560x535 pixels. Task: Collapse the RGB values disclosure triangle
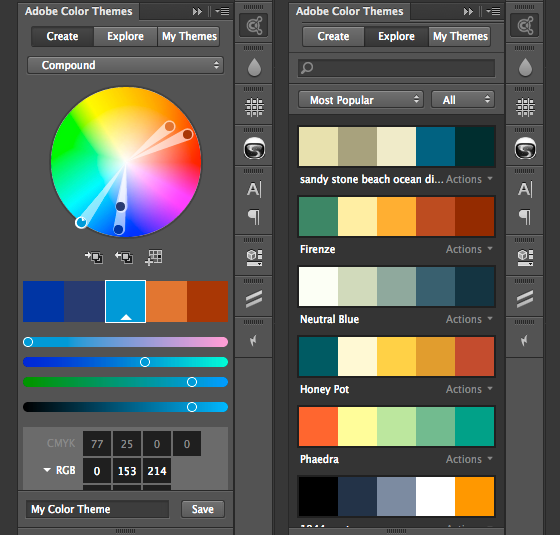coord(47,470)
